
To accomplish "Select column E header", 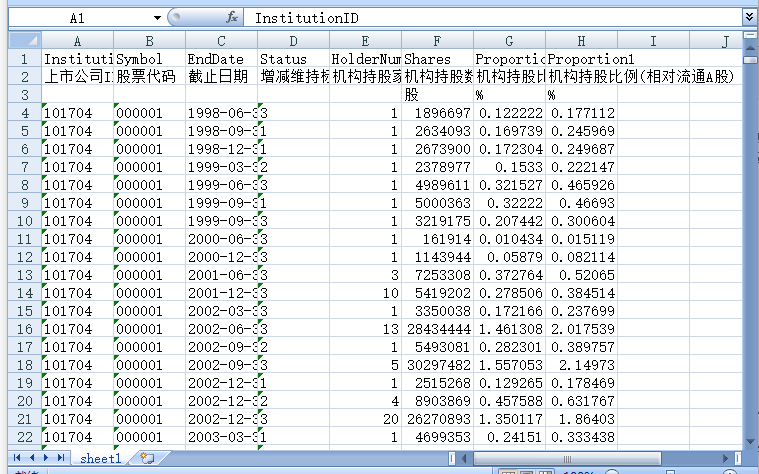I will tap(365, 41).
